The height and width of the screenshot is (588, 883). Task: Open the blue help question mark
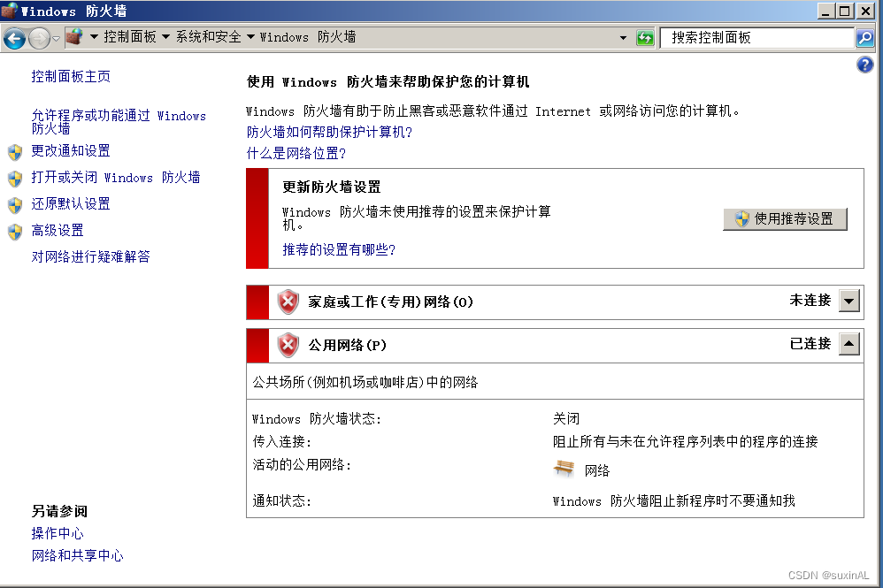coord(865,65)
